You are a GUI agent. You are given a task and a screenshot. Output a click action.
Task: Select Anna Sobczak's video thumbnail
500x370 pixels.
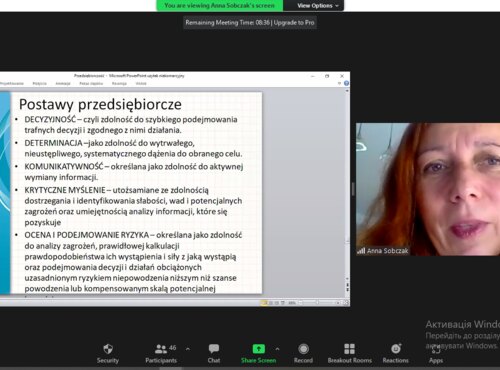pyautogui.click(x=428, y=189)
